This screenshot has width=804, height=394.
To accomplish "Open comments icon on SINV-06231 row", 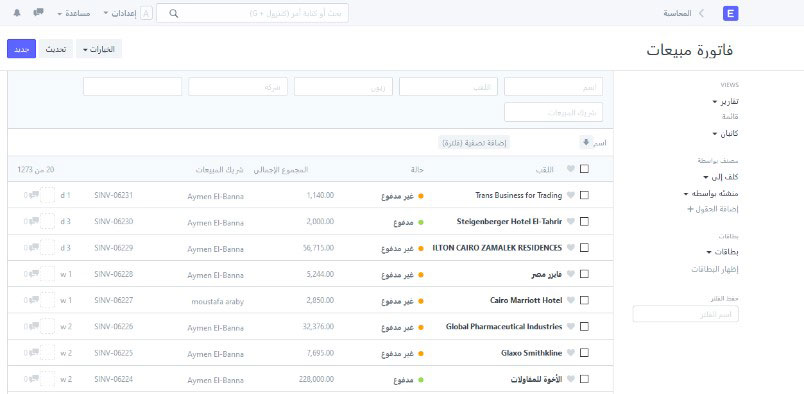I will tap(32, 195).
